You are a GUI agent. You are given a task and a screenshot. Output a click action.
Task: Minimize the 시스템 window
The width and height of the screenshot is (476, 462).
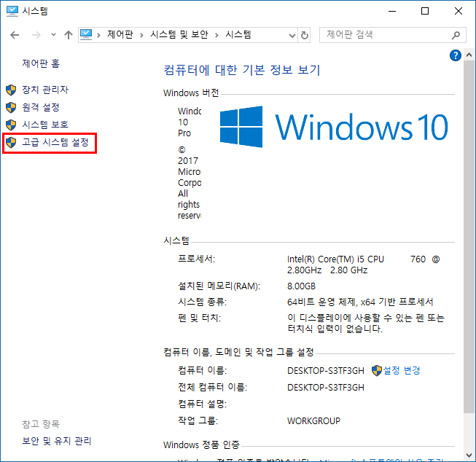(392, 11)
